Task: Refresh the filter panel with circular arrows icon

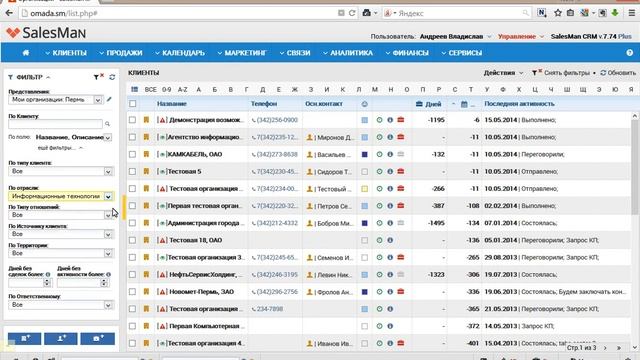Action: [112, 77]
